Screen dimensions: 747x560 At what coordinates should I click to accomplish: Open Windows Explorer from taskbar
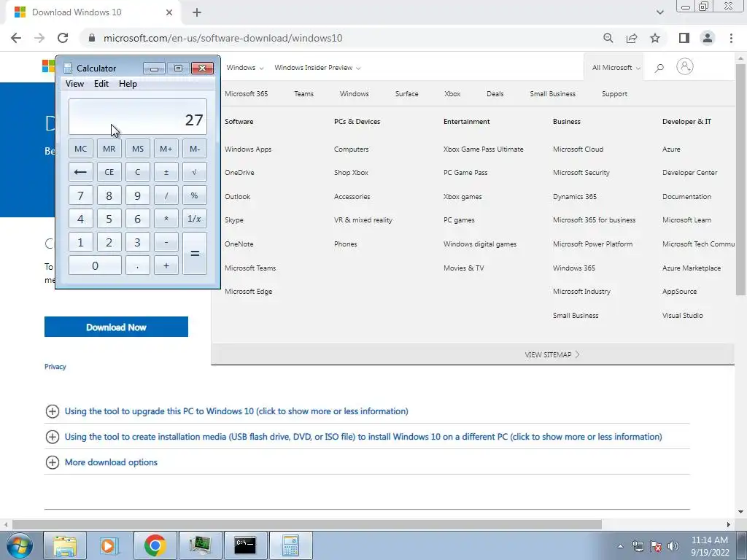pyautogui.click(x=65, y=545)
